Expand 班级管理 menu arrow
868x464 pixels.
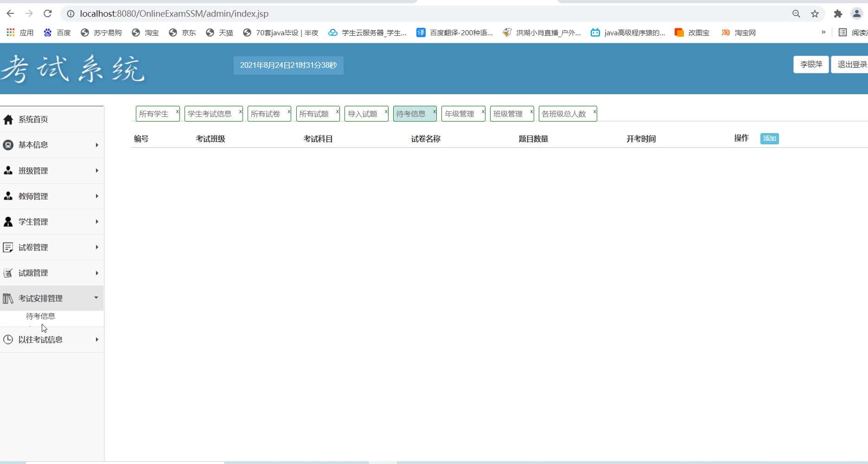click(97, 171)
